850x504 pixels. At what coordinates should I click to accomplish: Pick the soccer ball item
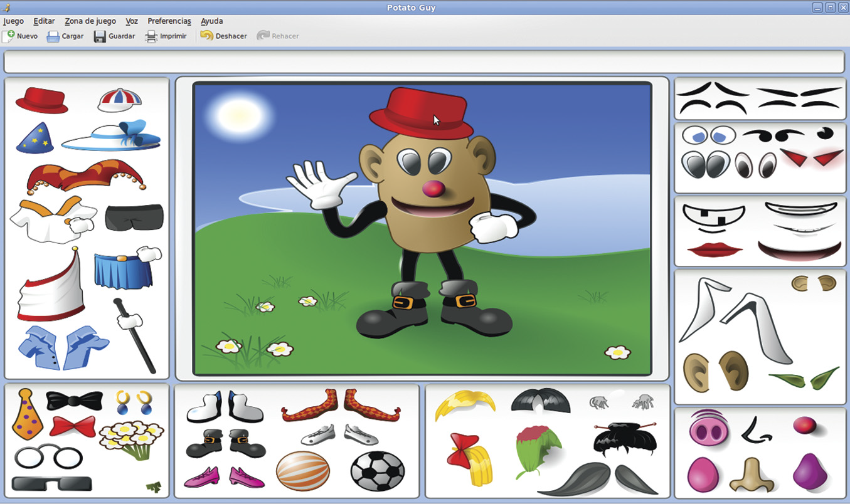point(377,471)
